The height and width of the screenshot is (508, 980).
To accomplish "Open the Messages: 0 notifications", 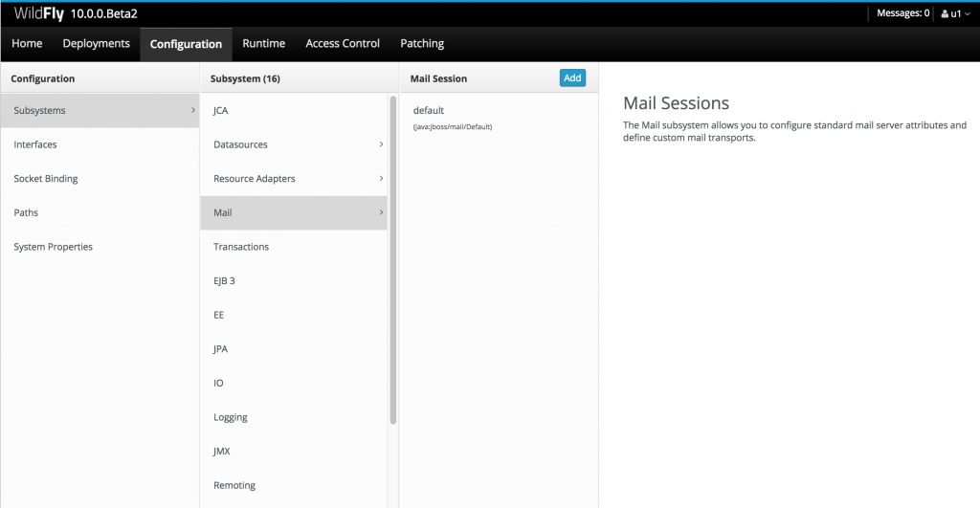I will coord(902,13).
